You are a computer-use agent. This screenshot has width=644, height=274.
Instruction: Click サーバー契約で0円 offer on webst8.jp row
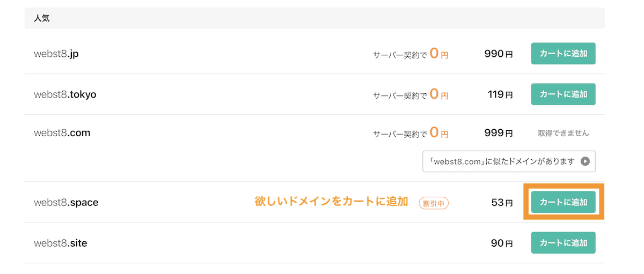(411, 53)
